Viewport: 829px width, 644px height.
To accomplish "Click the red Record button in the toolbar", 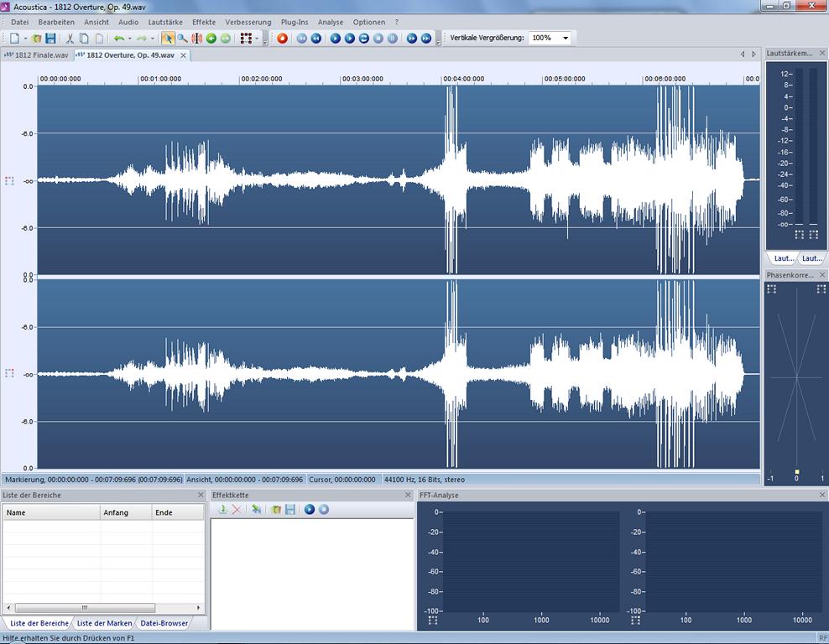I will [x=282, y=39].
